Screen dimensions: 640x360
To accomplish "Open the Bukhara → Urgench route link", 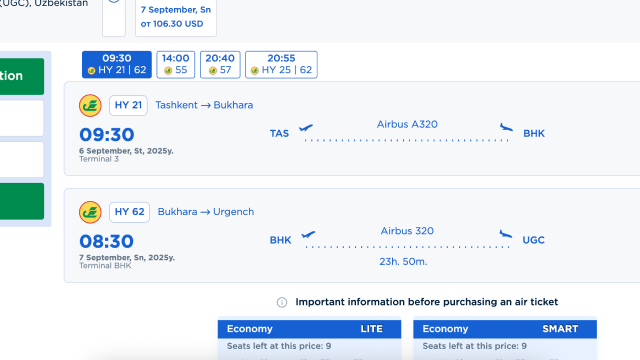I will coord(206,212).
